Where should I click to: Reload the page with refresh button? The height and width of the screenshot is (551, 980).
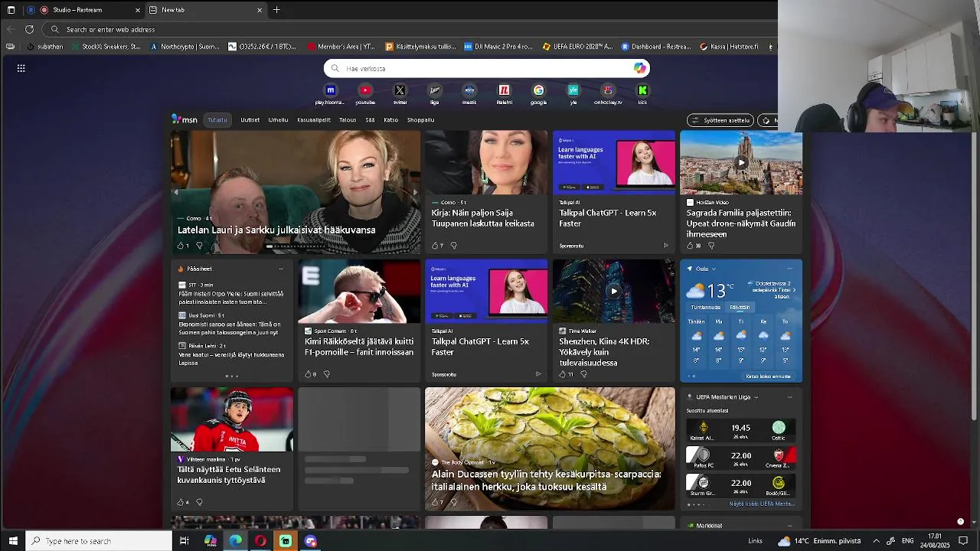29,29
